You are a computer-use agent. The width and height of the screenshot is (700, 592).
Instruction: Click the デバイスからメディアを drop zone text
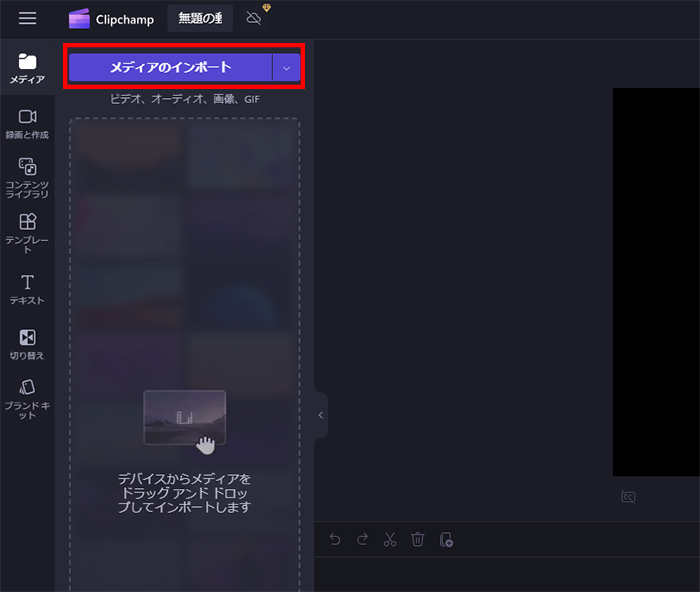(184, 493)
